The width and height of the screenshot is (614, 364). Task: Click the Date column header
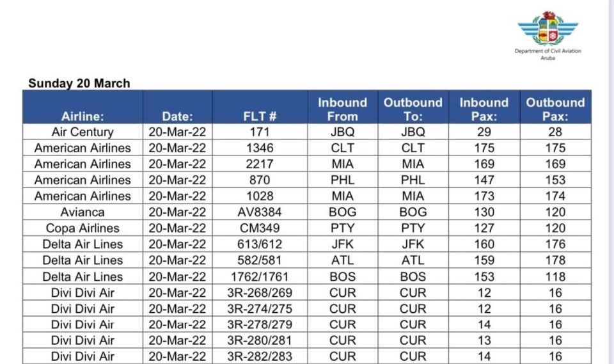[177, 116]
